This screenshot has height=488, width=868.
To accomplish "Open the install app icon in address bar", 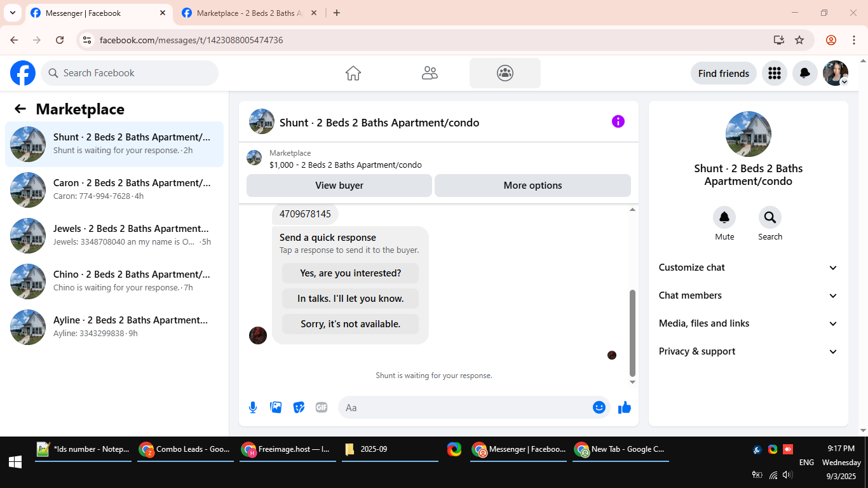I will pyautogui.click(x=779, y=40).
